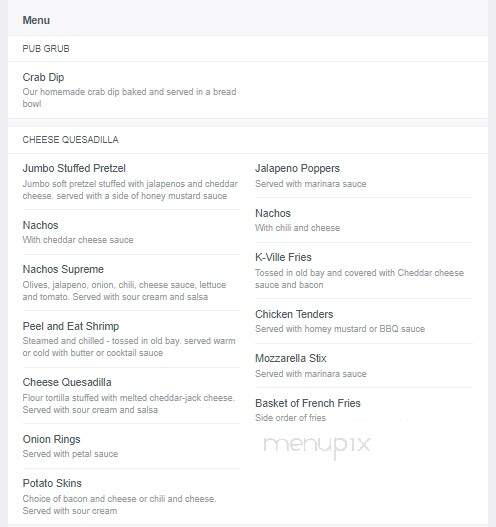
Task: Click the K-Ville Fries title
Action: [x=283, y=257]
